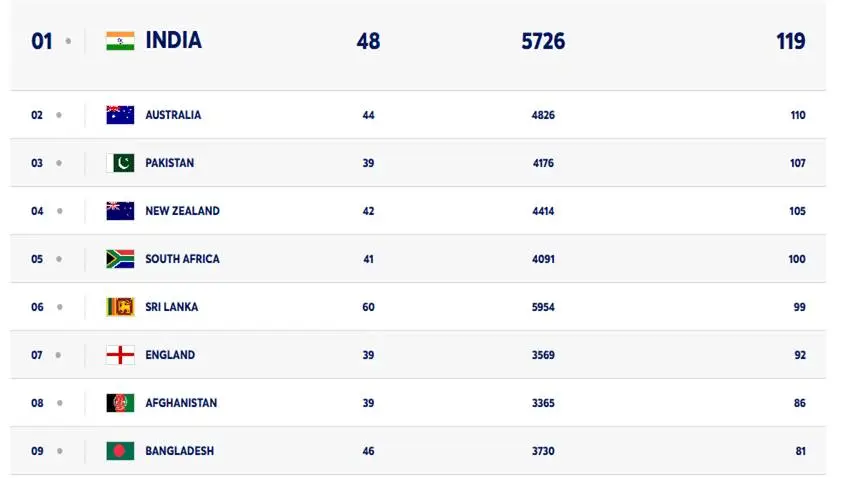
Task: Click England's matches value 39
Action: coord(368,355)
